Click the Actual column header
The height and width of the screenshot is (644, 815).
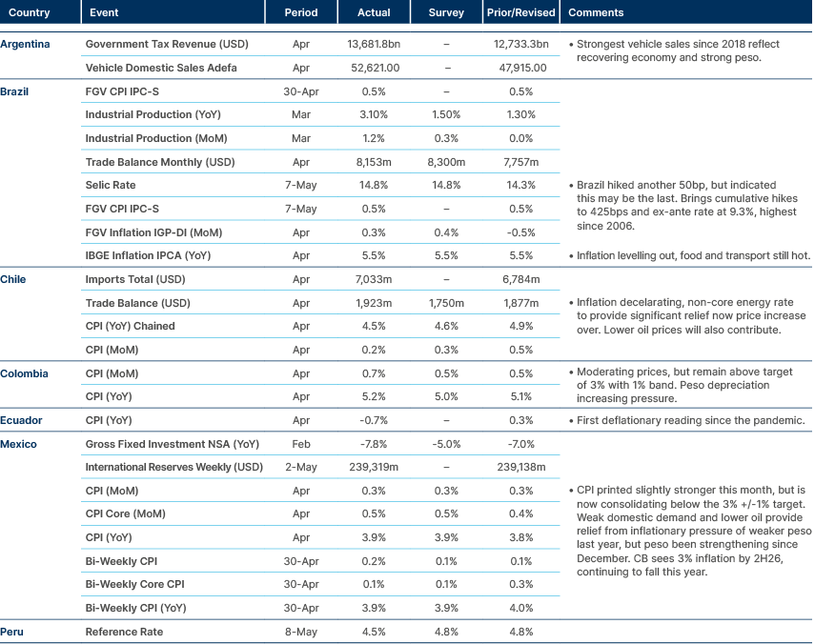point(374,12)
